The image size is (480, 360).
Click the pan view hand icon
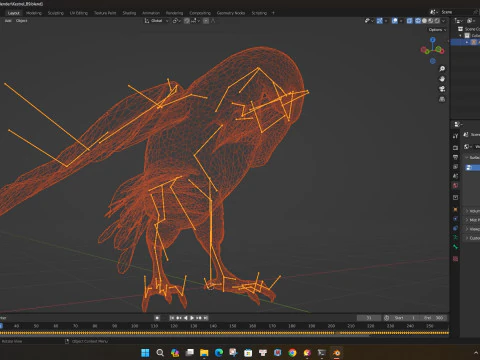442,79
